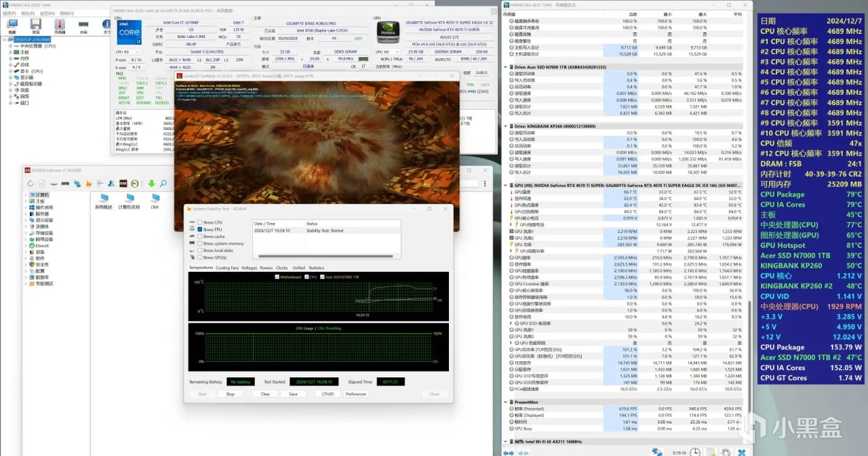868x456 pixels.
Task: Toggle the CPU temperature graph checkbox
Action: (x=307, y=277)
